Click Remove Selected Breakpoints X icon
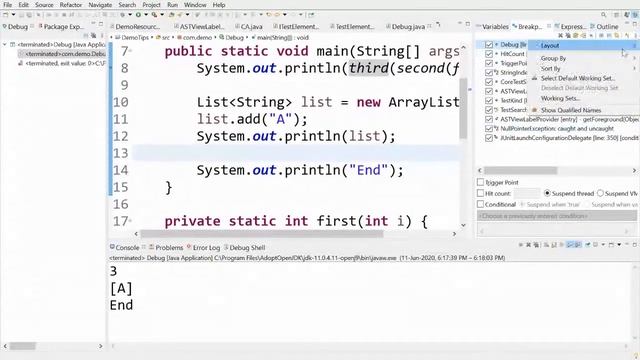 [560, 36]
